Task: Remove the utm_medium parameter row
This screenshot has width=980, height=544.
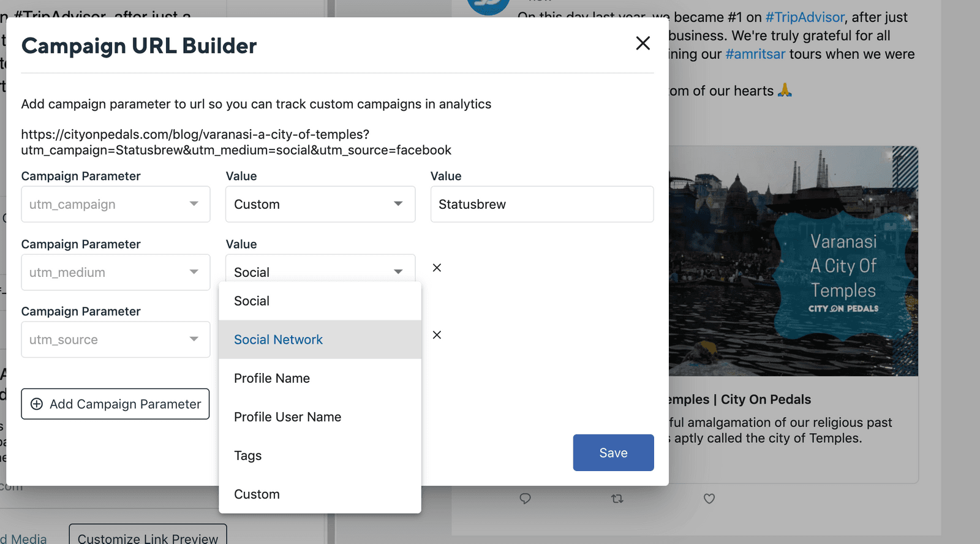Action: coord(437,268)
